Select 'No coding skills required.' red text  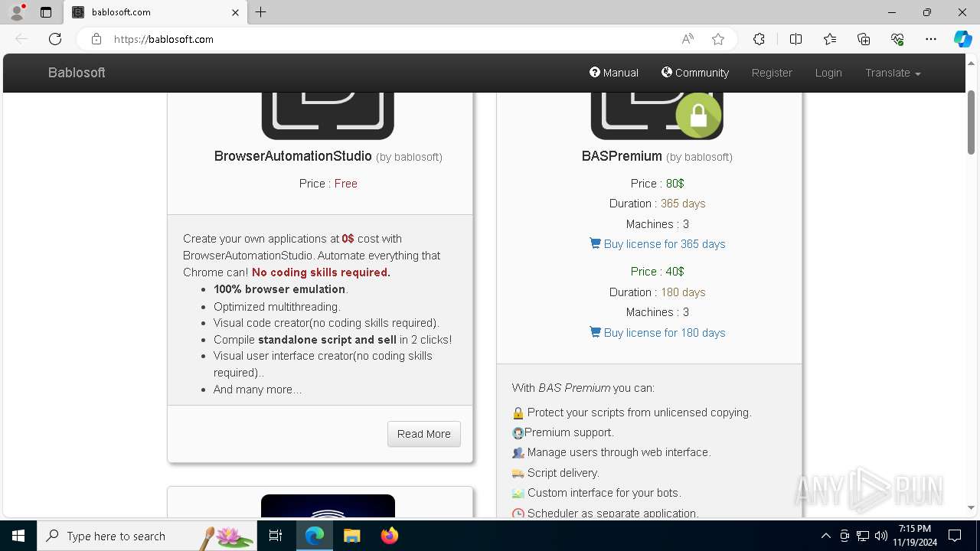[x=321, y=272]
